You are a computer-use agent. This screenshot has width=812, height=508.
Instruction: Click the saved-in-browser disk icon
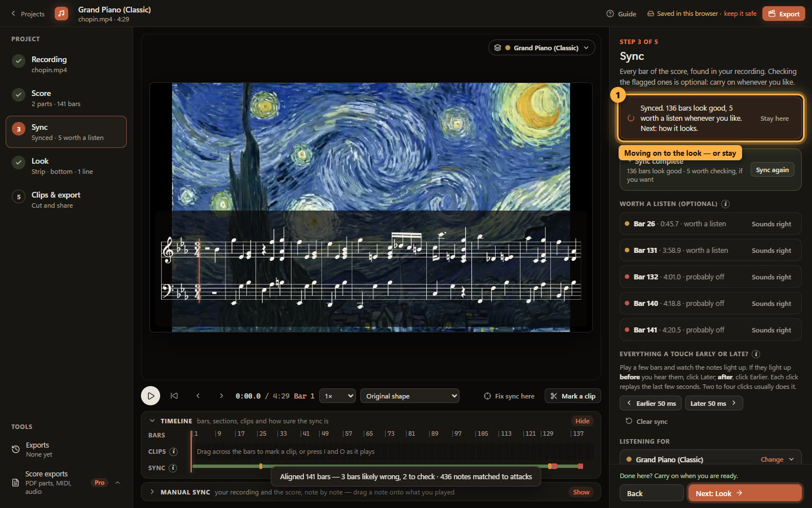point(651,14)
